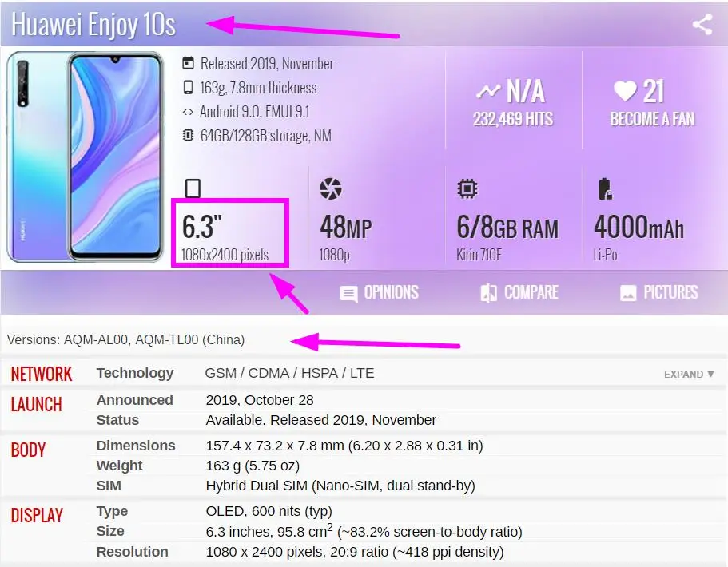Screen dimensions: 728x567
Task: Click the camera shutter icon above 48MP
Action: click(x=331, y=188)
